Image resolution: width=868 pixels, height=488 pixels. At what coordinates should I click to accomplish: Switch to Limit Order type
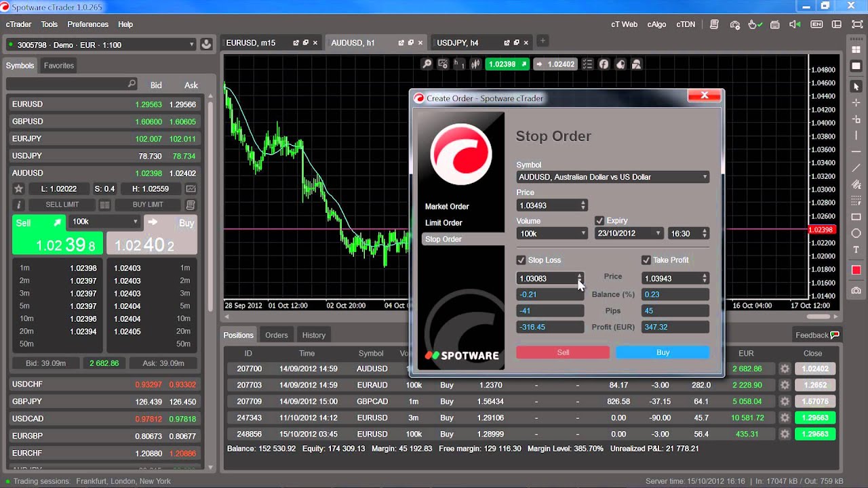point(443,223)
